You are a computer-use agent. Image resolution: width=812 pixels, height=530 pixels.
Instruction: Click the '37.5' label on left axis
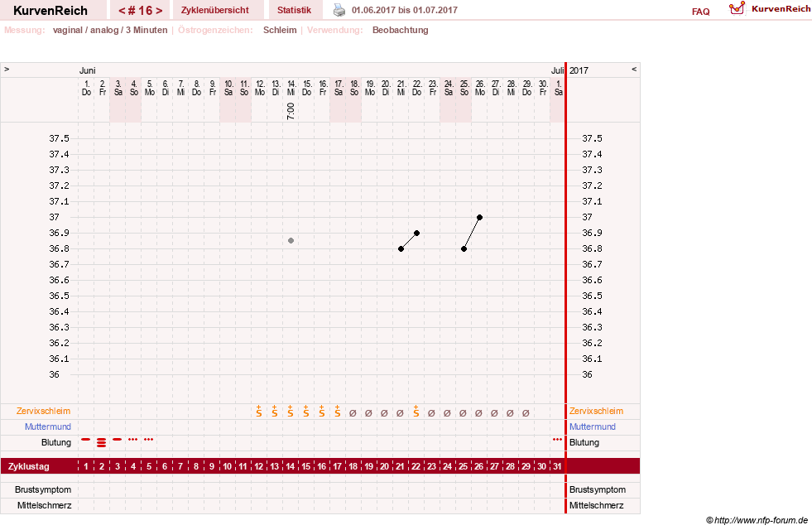click(59, 138)
